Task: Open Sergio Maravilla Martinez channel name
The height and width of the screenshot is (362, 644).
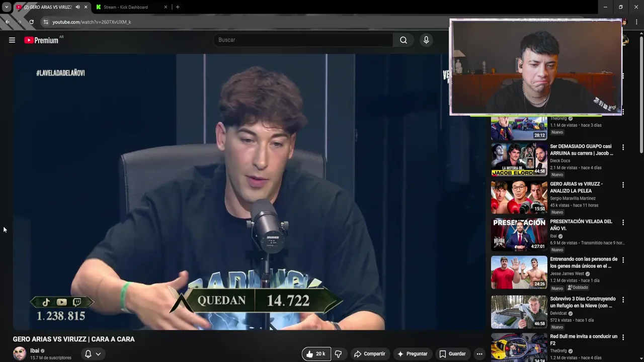Action: [573, 199]
